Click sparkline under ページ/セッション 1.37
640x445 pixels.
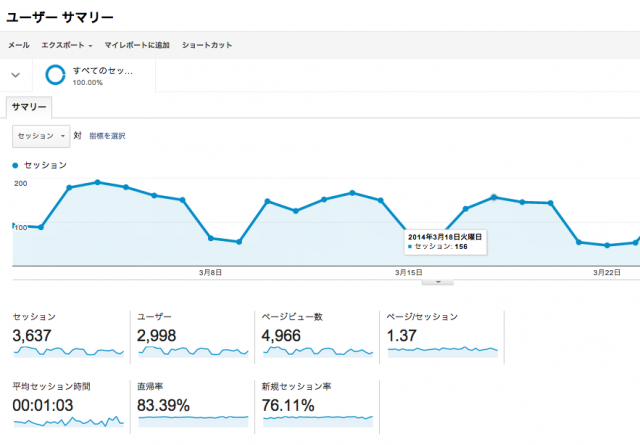[x=443, y=352]
